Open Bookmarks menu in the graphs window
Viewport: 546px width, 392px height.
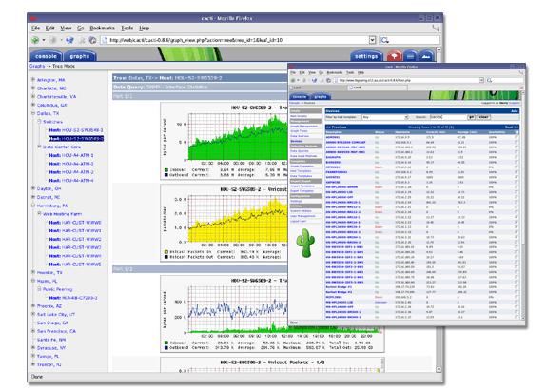click(102, 29)
